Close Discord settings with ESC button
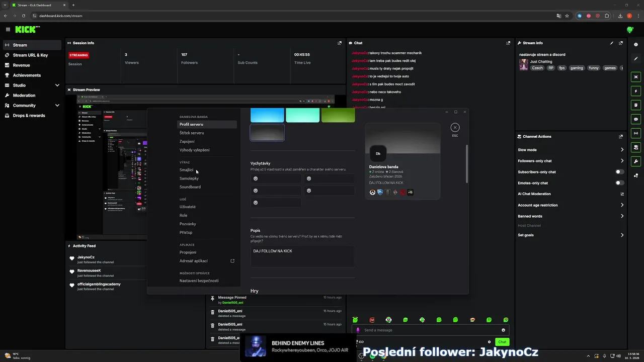This screenshot has width=644, height=362. (x=455, y=128)
